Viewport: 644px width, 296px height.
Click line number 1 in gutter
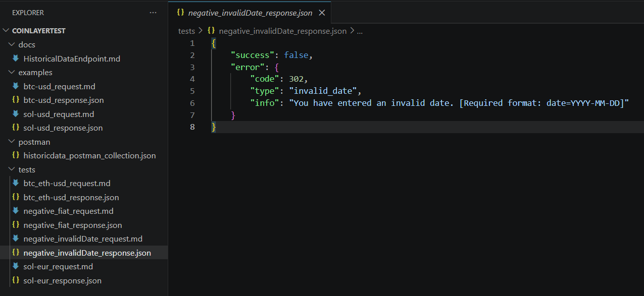[x=192, y=43]
